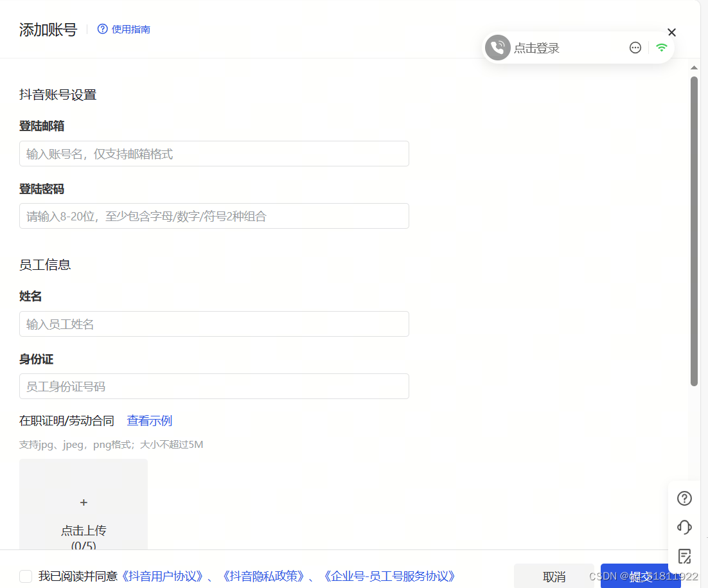Close the 添加账号 dialog with the X

click(x=671, y=33)
